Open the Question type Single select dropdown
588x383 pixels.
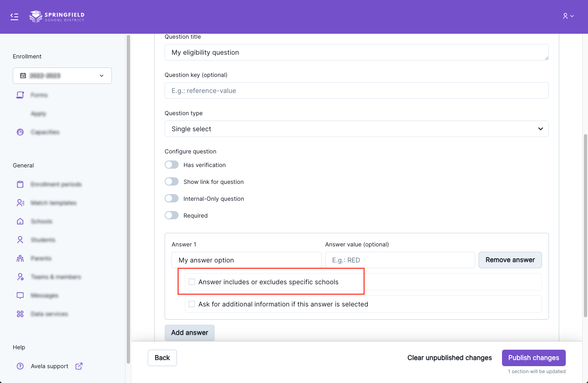click(x=356, y=129)
